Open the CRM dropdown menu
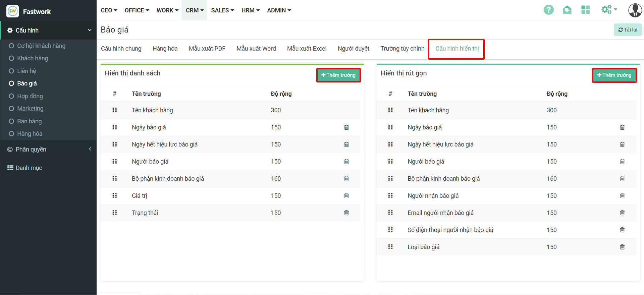The image size is (644, 295). pos(195,10)
